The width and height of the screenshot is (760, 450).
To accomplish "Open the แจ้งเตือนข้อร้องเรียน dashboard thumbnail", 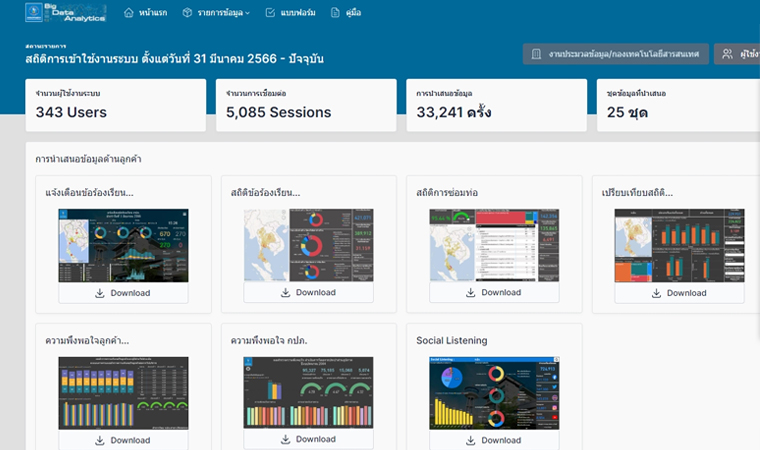I will 123,245.
